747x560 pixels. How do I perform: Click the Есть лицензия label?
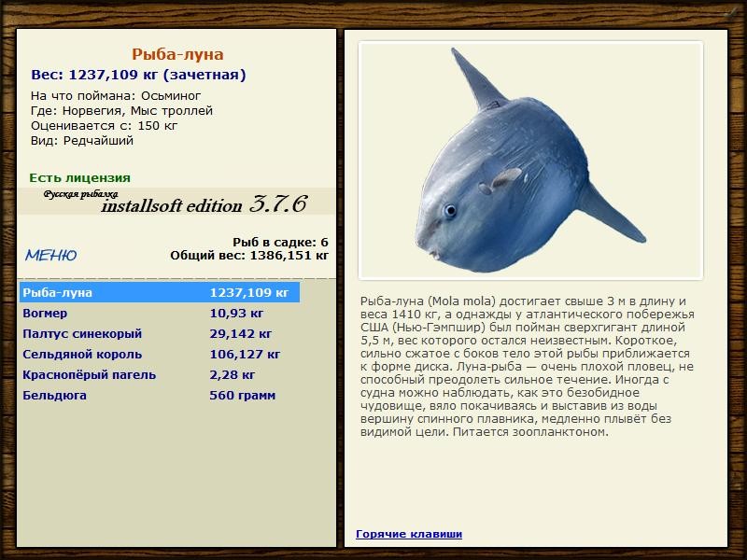tap(80, 177)
